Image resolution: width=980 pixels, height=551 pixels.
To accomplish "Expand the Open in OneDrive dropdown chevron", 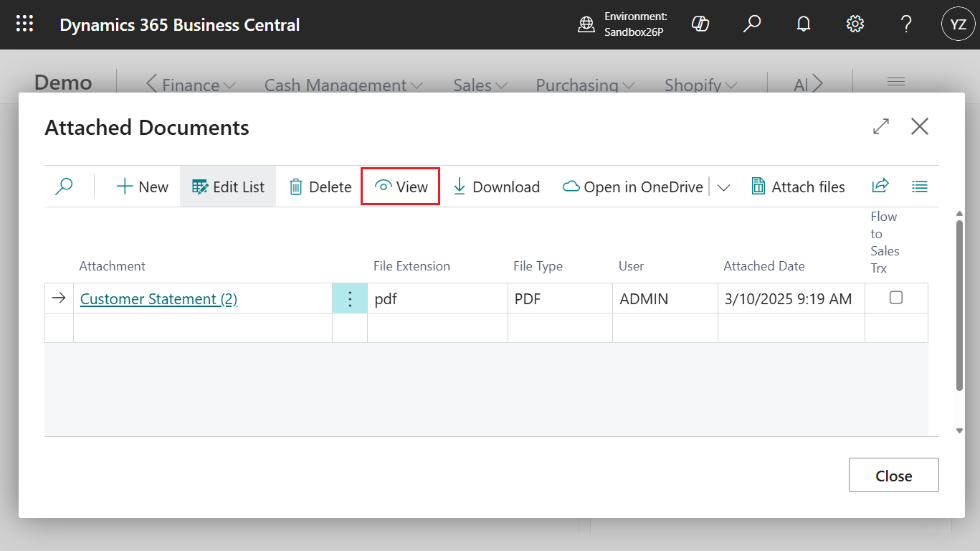I will [x=723, y=187].
